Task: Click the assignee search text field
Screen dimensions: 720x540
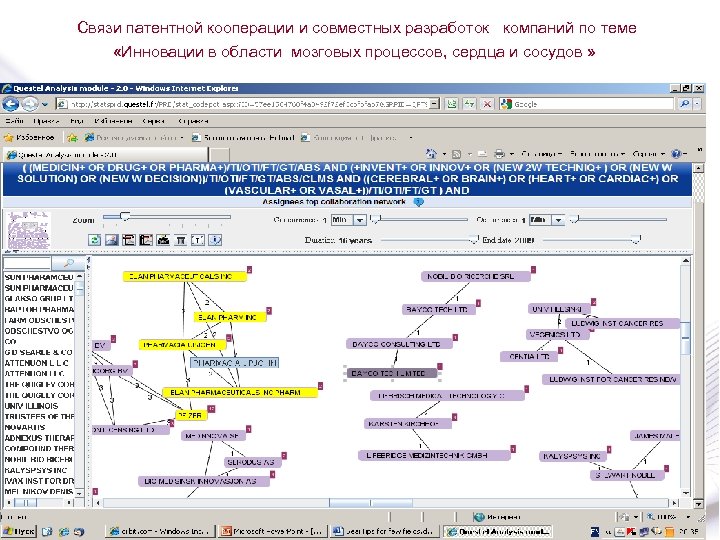Action: 27,263
